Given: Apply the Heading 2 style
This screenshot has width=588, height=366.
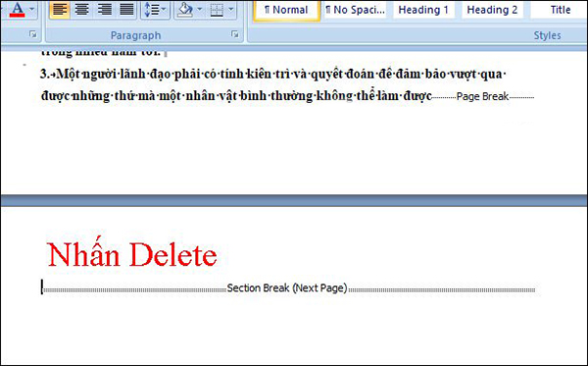Looking at the screenshot, I should tap(492, 10).
